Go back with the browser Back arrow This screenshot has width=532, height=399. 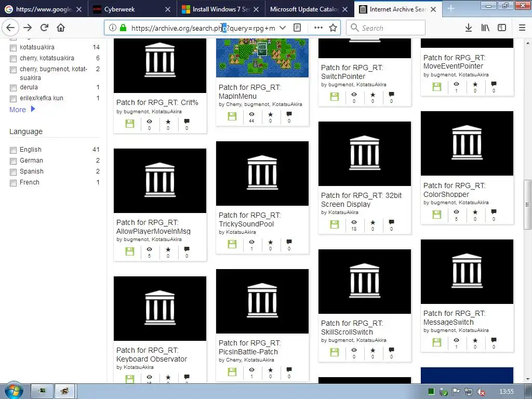point(10,28)
